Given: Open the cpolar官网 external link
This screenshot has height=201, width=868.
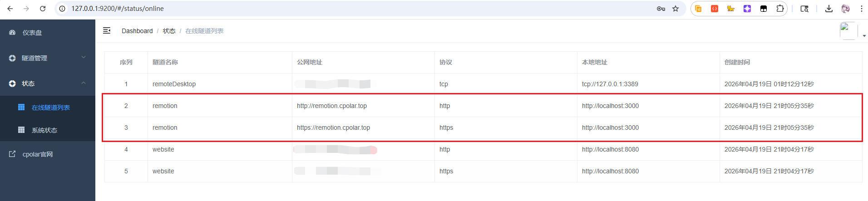Looking at the screenshot, I should 37,154.
